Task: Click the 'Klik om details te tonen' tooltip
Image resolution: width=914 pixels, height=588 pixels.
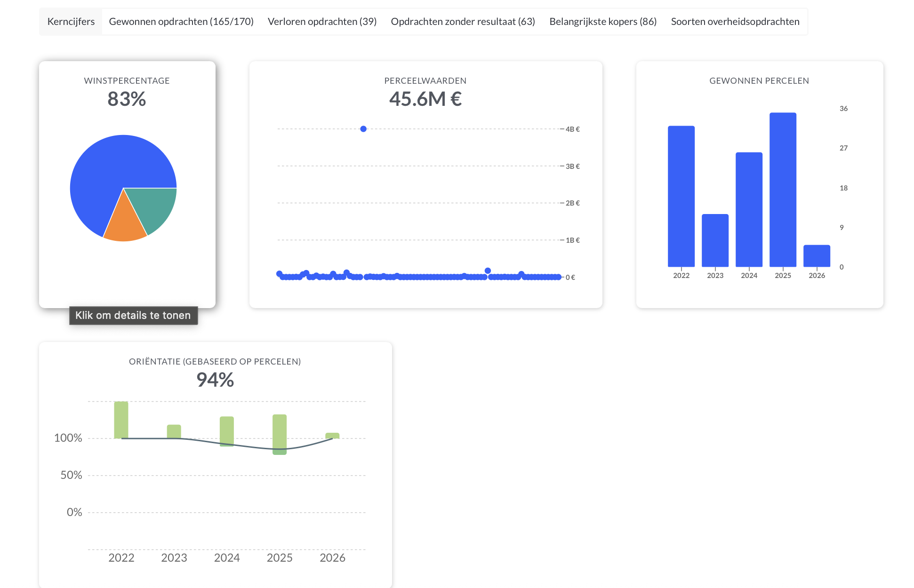Action: coord(133,316)
